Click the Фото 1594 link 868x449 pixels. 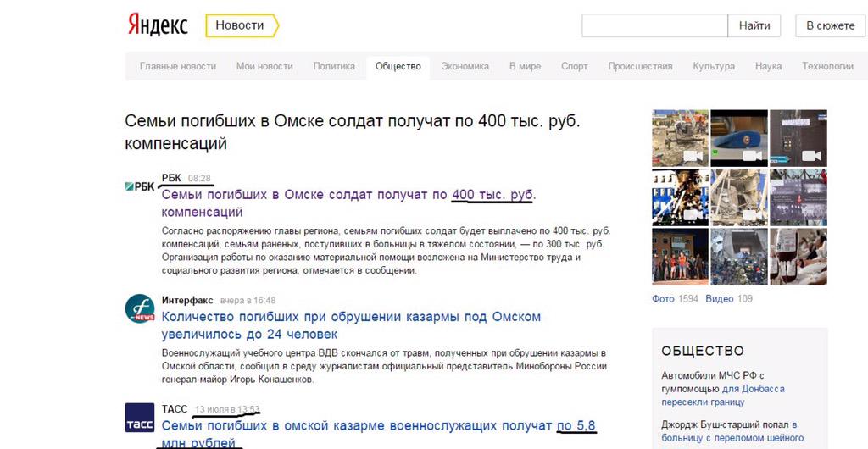675,298
